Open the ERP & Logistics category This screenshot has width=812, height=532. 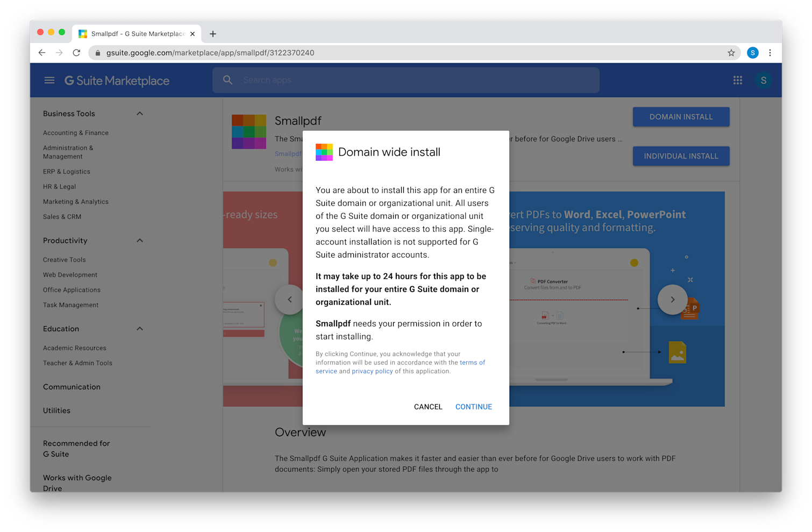tap(67, 172)
